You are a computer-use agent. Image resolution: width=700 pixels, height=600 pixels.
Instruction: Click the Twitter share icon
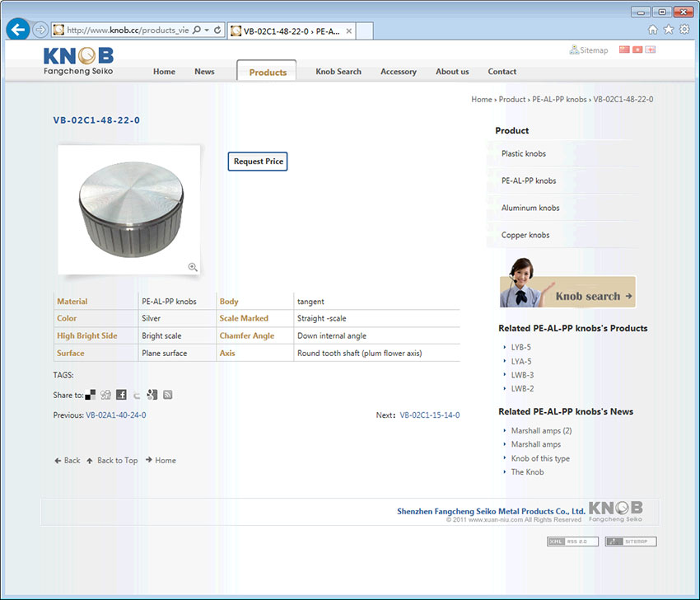click(x=137, y=395)
